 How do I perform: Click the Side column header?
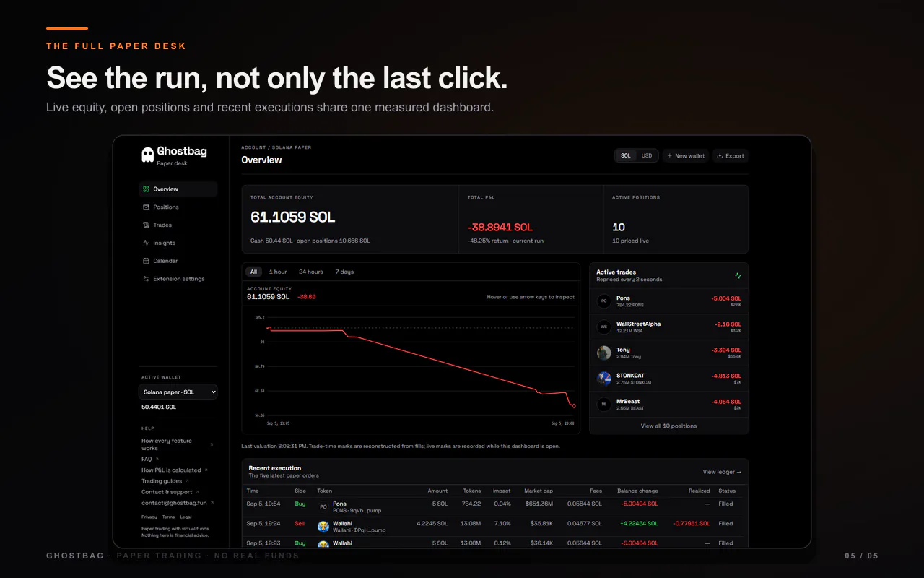[x=300, y=491]
